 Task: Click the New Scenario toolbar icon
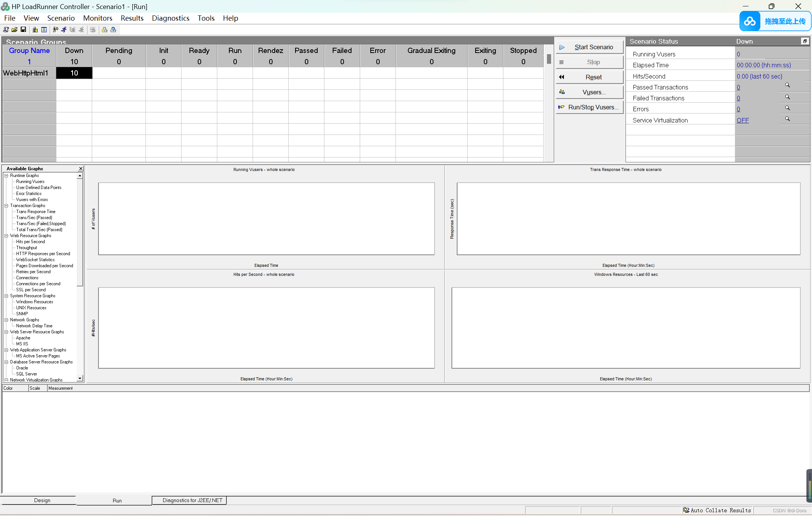6,30
